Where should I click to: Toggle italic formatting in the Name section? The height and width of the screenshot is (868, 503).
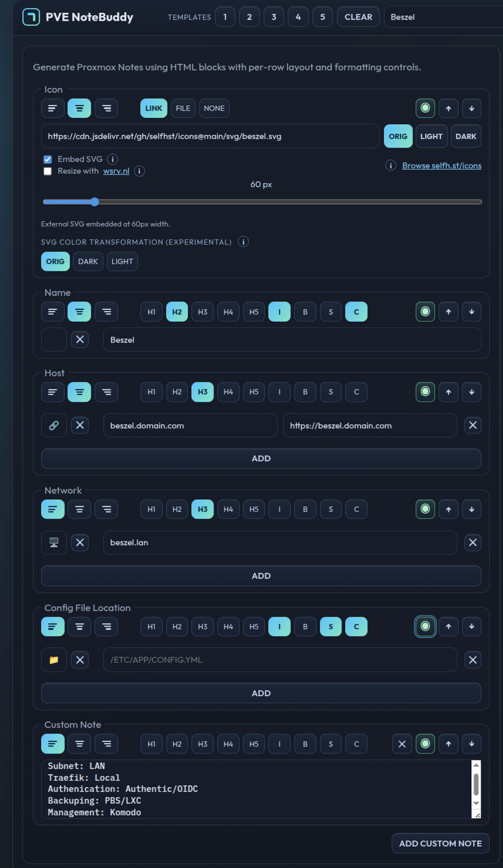pos(279,312)
